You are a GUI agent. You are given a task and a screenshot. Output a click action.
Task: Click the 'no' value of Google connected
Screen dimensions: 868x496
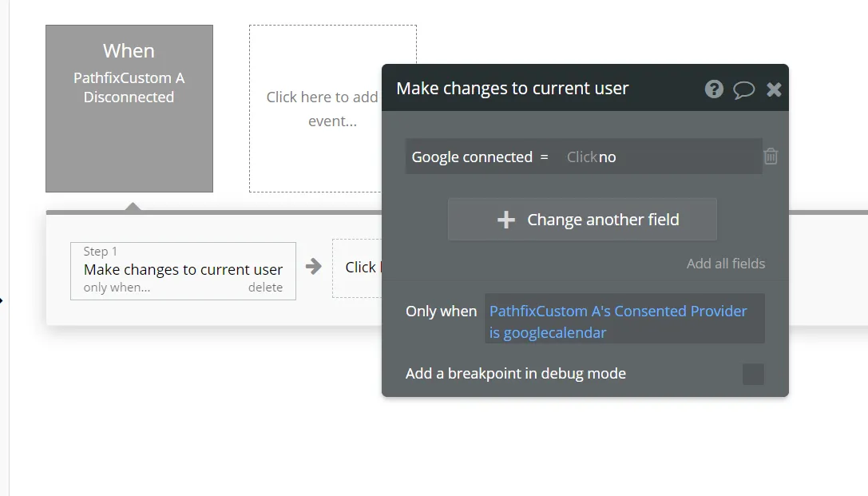[x=607, y=157]
